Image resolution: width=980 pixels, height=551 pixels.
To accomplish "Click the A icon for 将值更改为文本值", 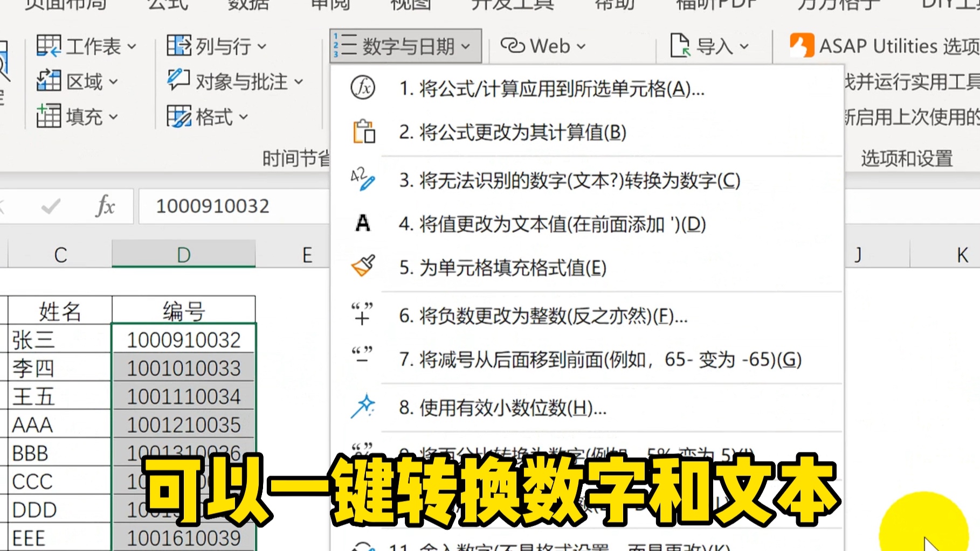I will coord(362,223).
